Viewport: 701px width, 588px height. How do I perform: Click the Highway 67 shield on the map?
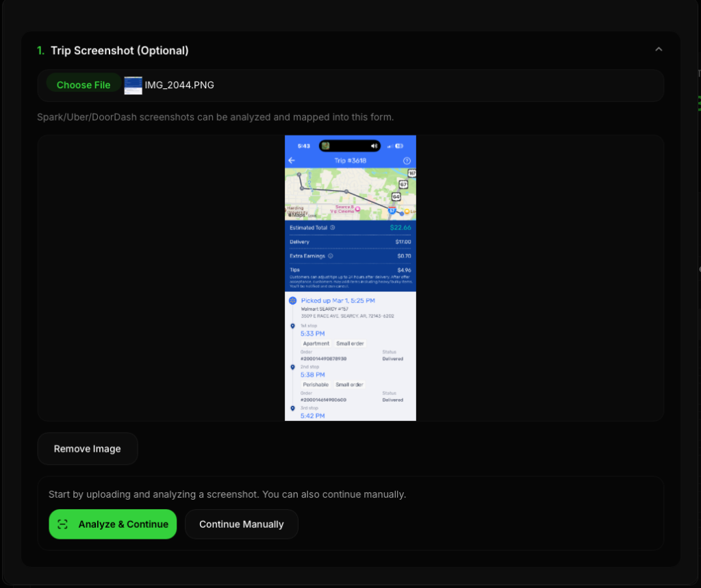pyautogui.click(x=404, y=184)
